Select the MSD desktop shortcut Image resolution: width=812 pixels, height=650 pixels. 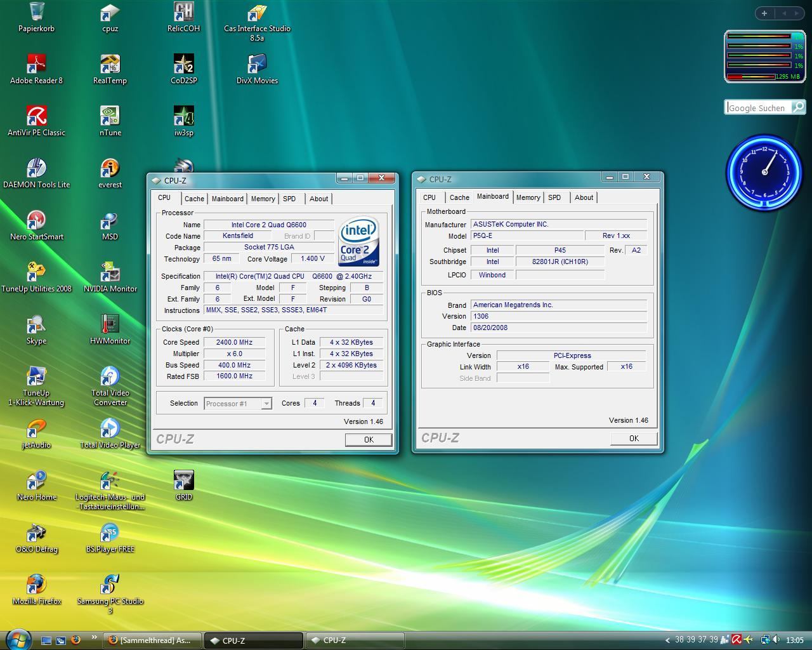(x=110, y=225)
